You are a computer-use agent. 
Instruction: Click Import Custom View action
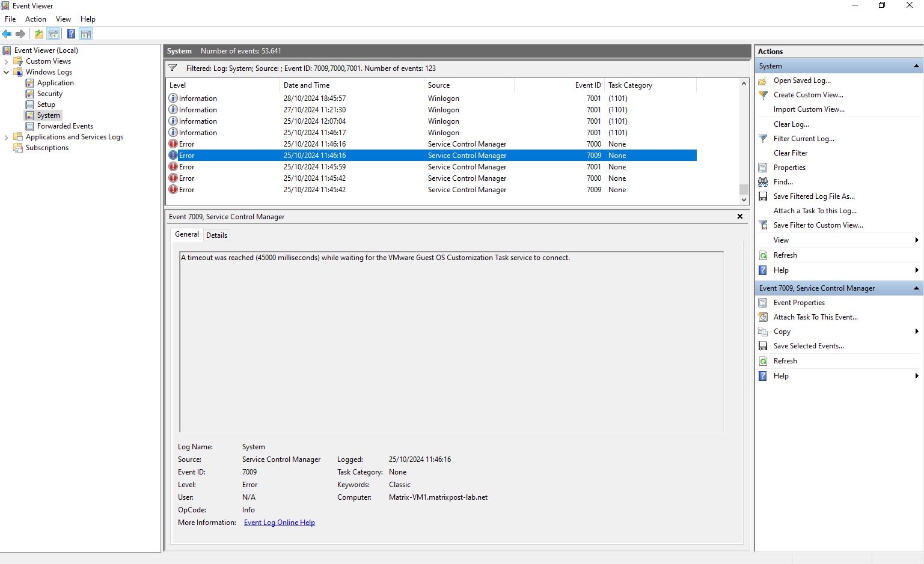click(809, 109)
